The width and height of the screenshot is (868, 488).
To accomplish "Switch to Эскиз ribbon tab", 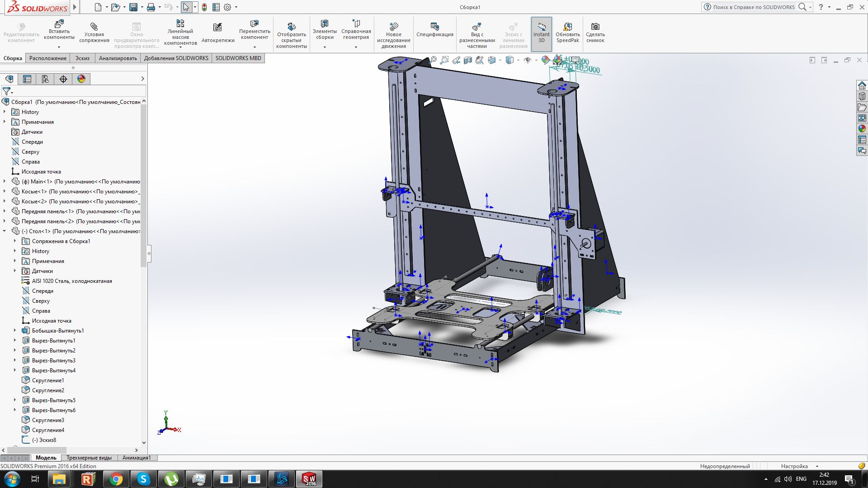I will point(82,58).
